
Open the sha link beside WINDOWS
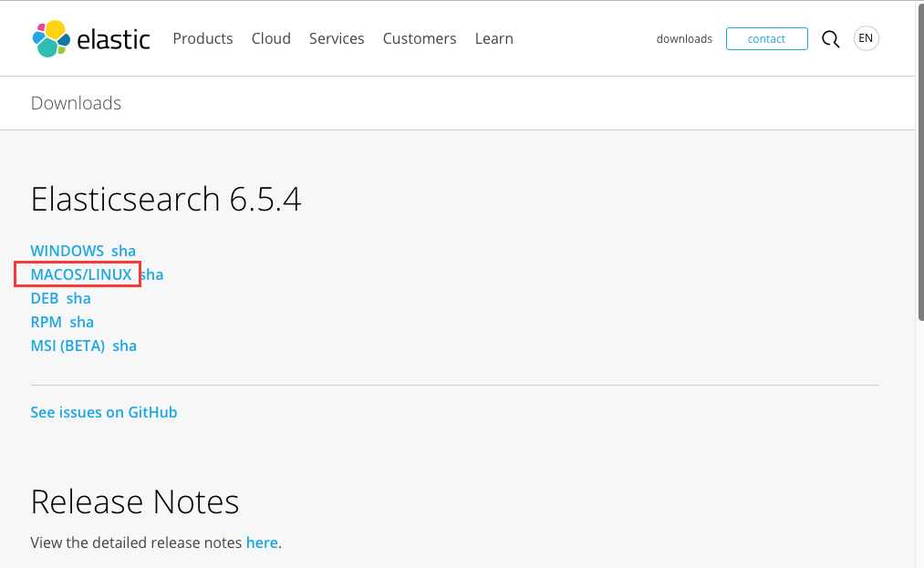coord(123,251)
